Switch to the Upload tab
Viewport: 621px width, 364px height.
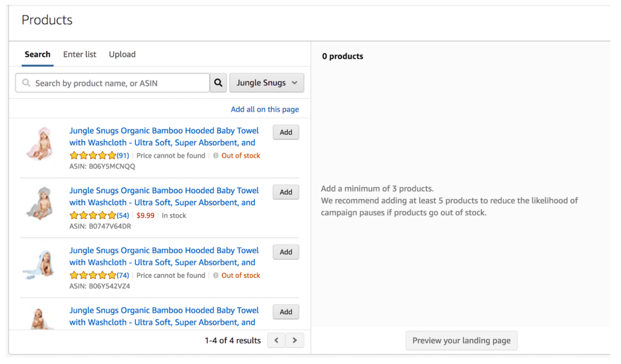pos(122,54)
